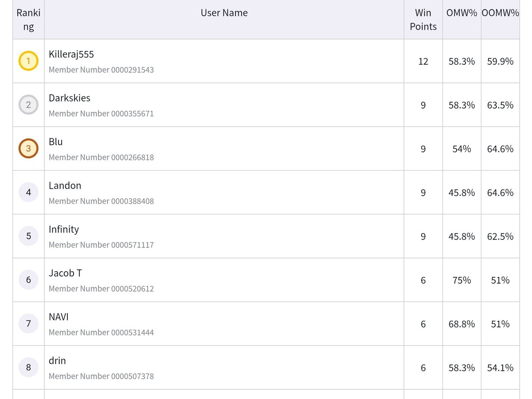This screenshot has height=399, width=532.
Task: Click Jacob T's win points value 6
Action: click(423, 280)
